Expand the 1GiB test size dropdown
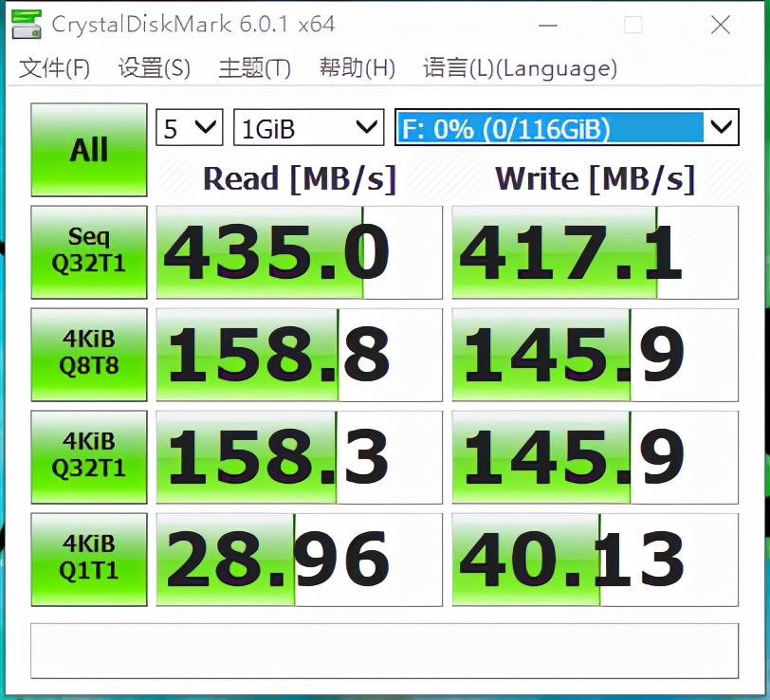770x700 pixels. pyautogui.click(x=308, y=127)
